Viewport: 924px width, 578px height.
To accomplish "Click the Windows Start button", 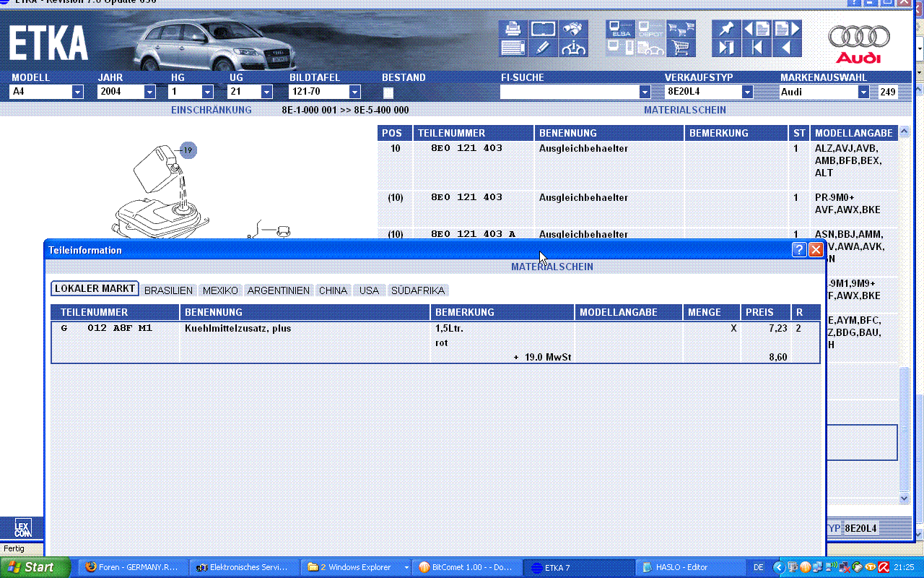I will pyautogui.click(x=35, y=567).
